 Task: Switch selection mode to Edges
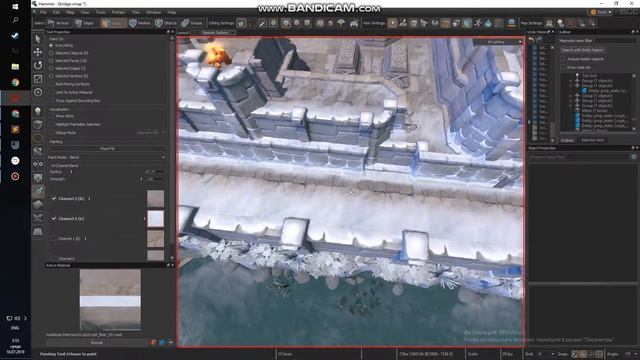click(x=84, y=23)
